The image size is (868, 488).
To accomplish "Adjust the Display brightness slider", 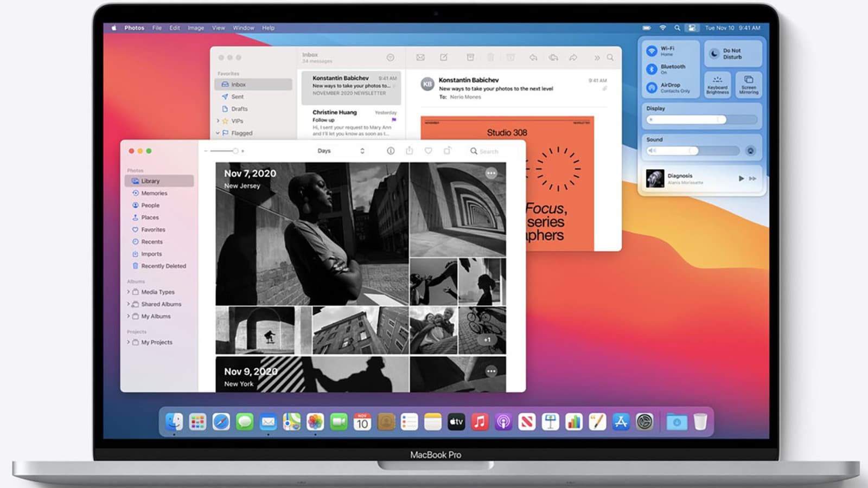I will (x=702, y=119).
